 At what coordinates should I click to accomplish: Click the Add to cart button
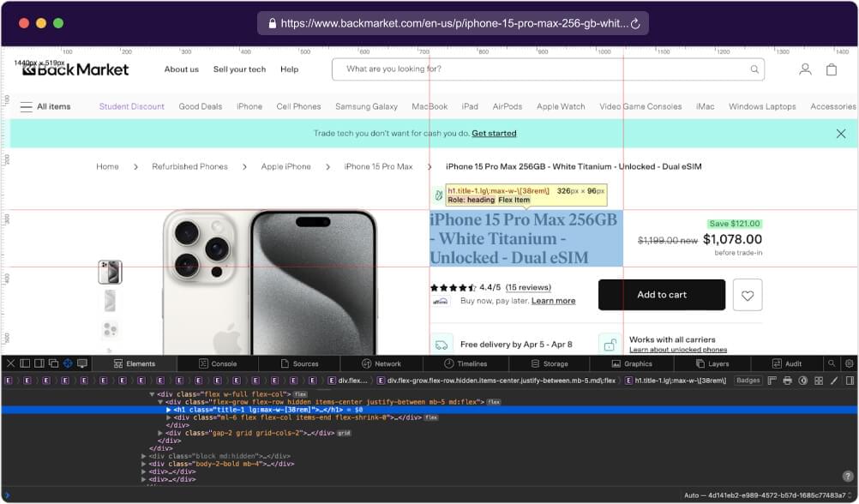(662, 294)
